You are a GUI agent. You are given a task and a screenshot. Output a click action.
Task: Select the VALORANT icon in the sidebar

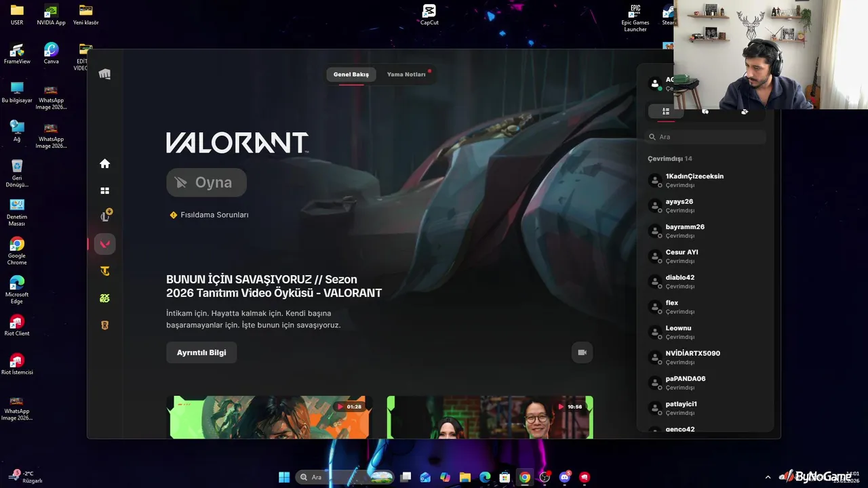click(x=104, y=244)
